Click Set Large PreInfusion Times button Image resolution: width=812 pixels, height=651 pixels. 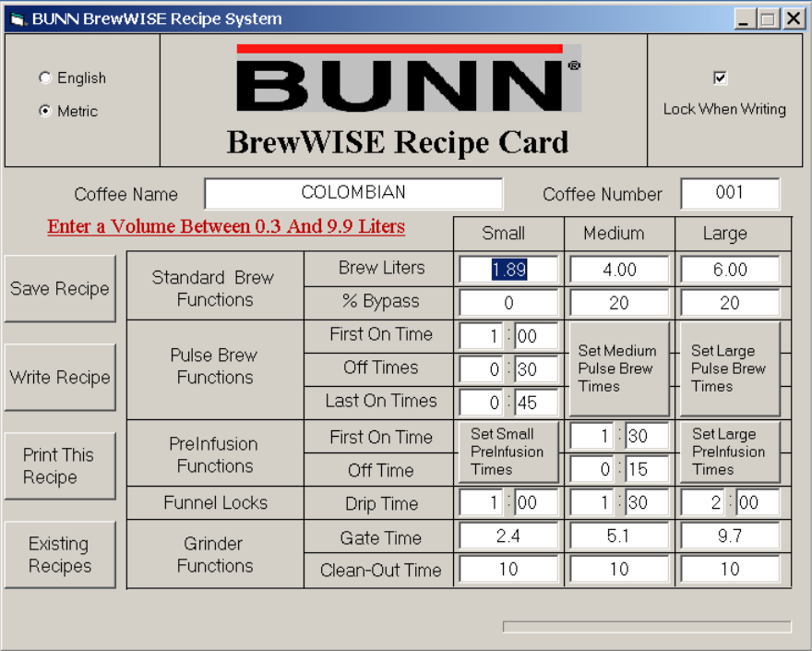click(x=730, y=452)
